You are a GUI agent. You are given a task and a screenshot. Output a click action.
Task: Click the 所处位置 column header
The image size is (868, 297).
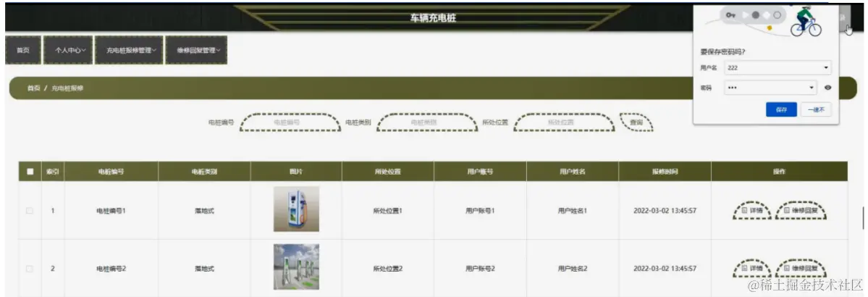388,172
